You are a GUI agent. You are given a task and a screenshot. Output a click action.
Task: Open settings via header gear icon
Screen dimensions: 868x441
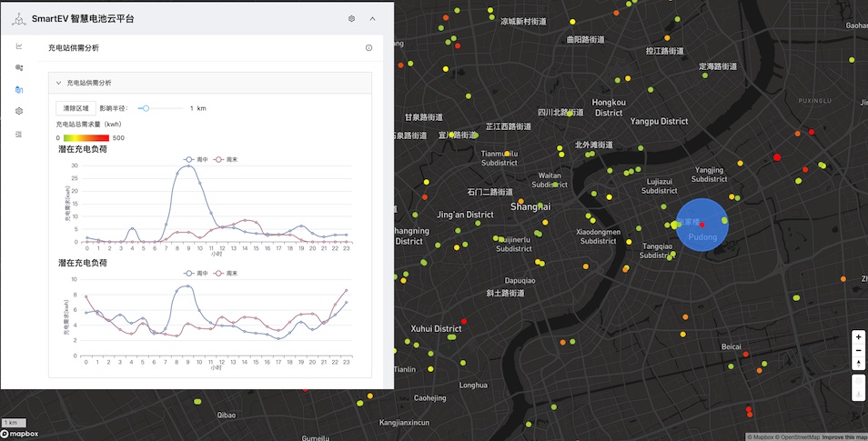pyautogui.click(x=351, y=19)
